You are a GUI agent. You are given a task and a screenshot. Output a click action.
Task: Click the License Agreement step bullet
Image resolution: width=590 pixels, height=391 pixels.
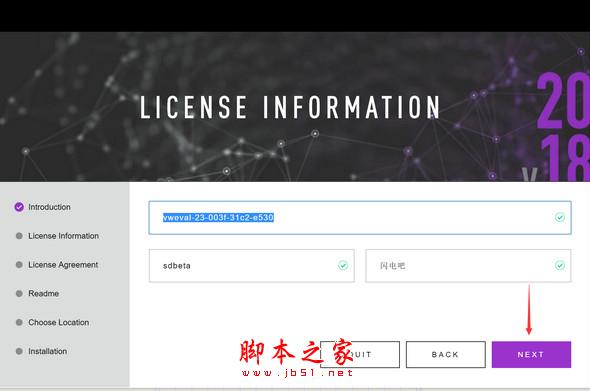point(19,265)
